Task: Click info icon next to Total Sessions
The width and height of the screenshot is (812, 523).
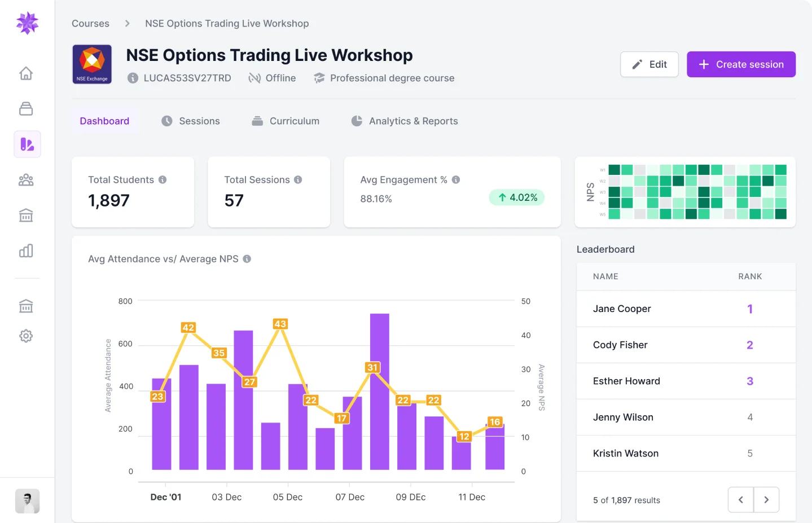Action: click(x=298, y=179)
